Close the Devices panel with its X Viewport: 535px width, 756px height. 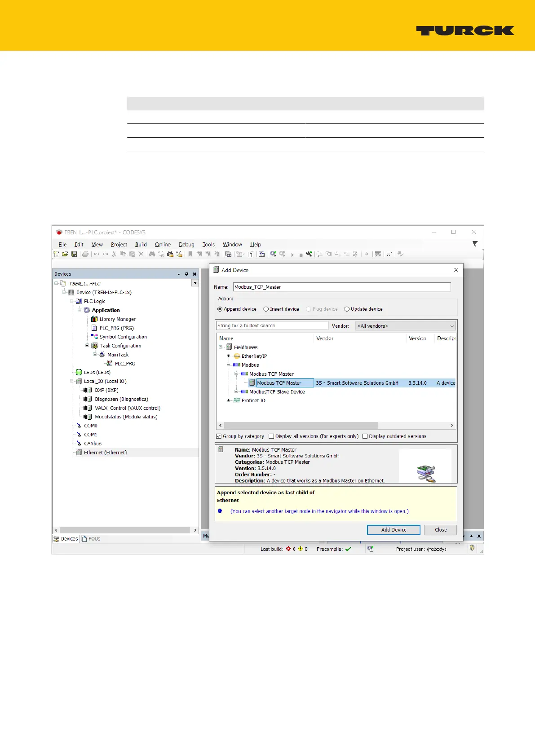pos(195,274)
